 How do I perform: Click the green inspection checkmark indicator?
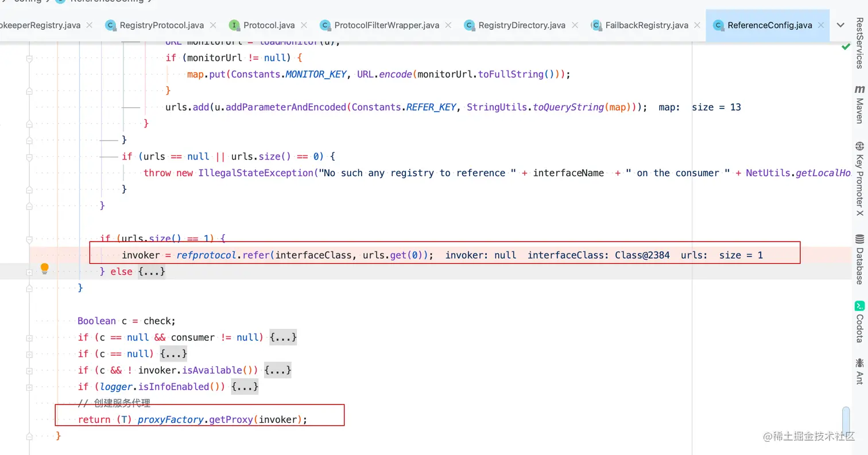click(x=845, y=46)
